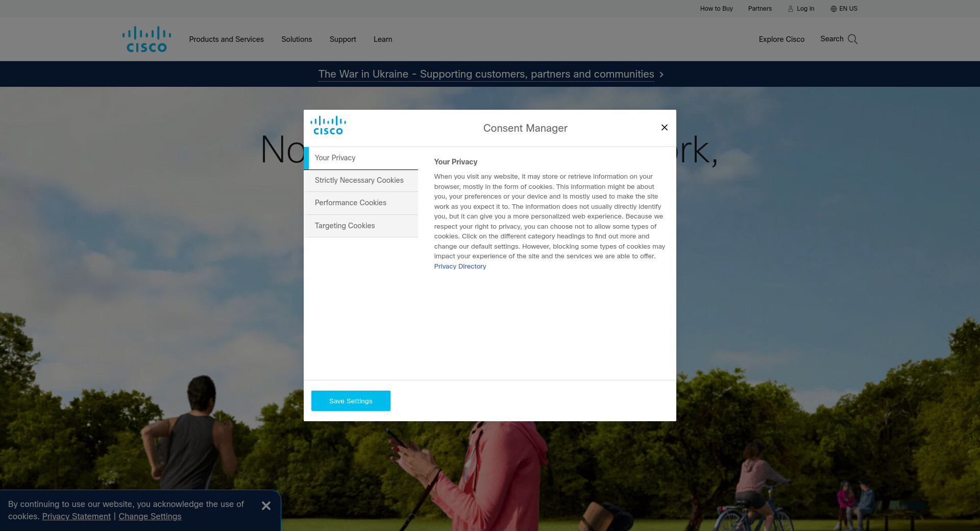
Task: Open the Partners link
Action: pos(760,9)
